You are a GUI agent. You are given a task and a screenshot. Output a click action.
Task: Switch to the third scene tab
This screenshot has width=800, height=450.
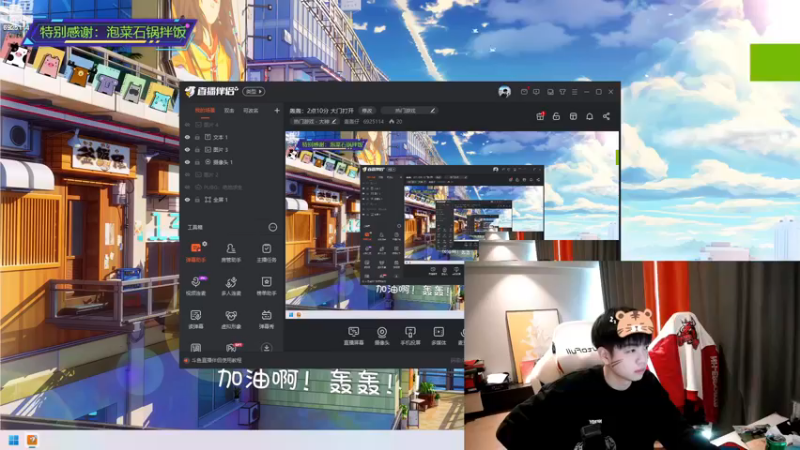pos(251,111)
